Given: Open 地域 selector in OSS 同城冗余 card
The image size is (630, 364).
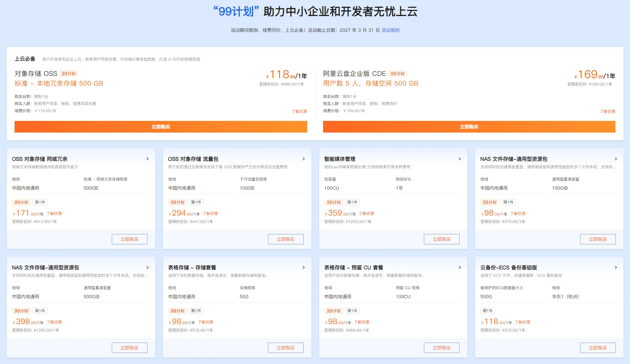Looking at the screenshot, I should [45, 188].
